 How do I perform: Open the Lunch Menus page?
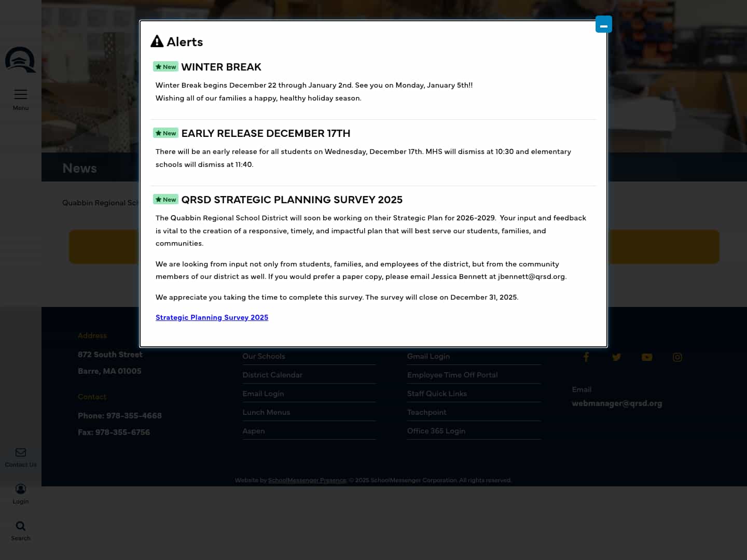point(266,412)
